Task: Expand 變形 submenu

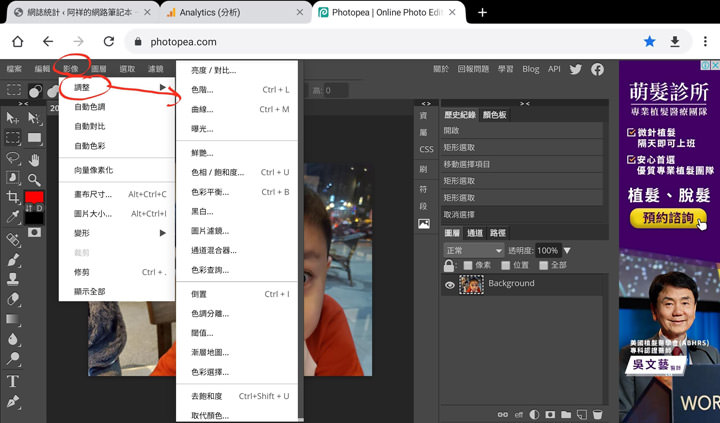Action: pyautogui.click(x=118, y=233)
